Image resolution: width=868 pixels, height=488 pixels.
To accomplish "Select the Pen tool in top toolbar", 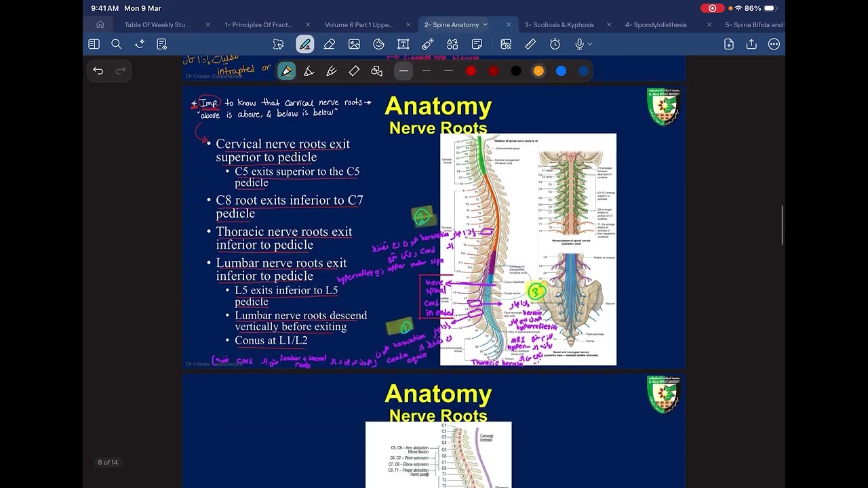I will (x=304, y=44).
